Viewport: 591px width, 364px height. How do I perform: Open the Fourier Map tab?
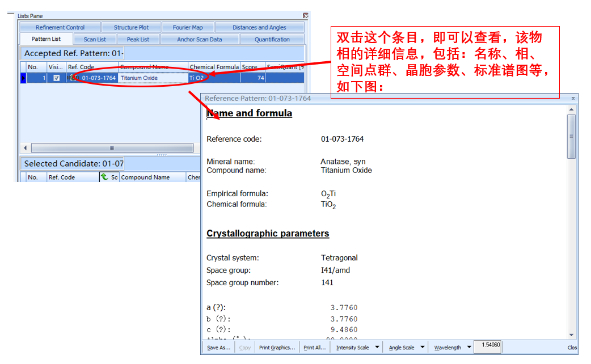point(188,27)
